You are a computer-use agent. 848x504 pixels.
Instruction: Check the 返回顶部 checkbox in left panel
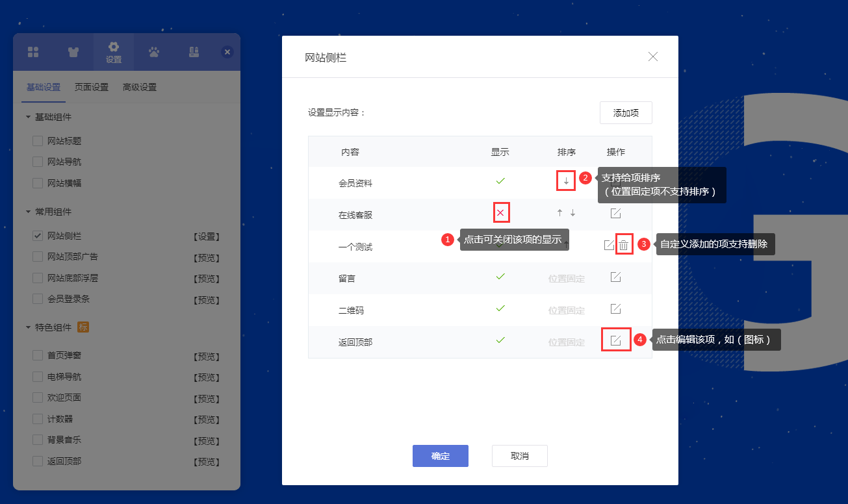[x=38, y=461]
